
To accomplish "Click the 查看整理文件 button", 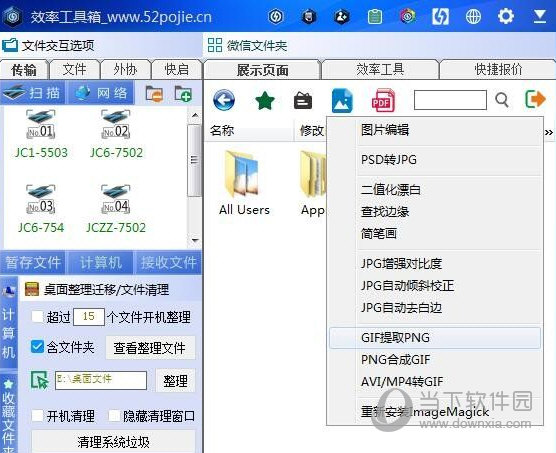I will click(x=150, y=348).
